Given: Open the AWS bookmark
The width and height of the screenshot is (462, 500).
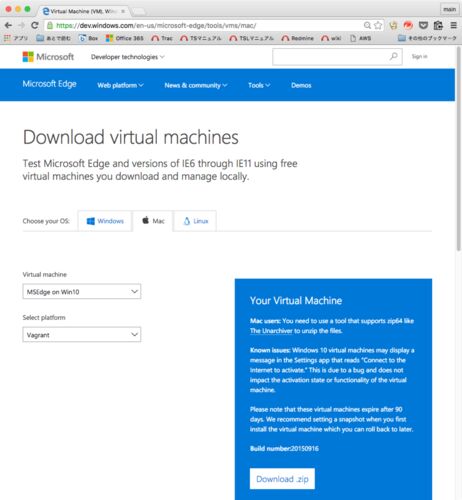Looking at the screenshot, I should click(360, 38).
